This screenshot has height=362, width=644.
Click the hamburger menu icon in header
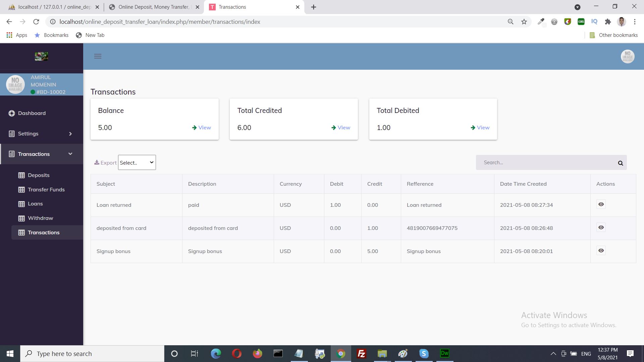coord(98,56)
